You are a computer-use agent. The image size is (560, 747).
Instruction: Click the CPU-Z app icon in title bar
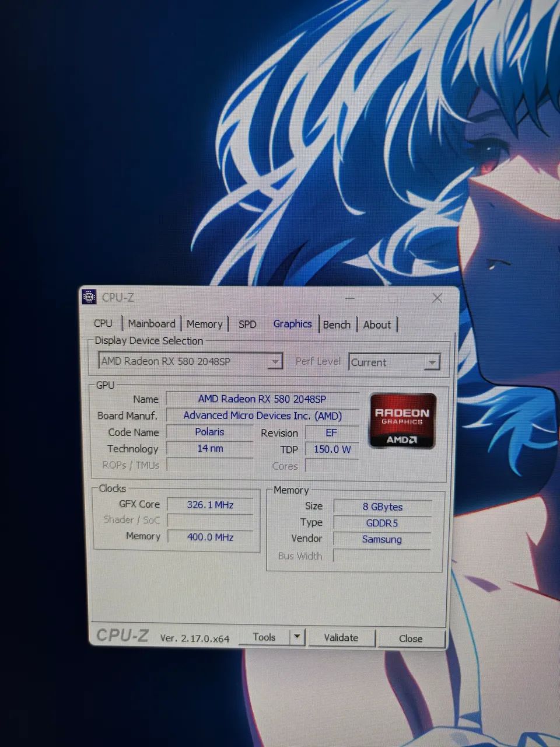pyautogui.click(x=89, y=297)
